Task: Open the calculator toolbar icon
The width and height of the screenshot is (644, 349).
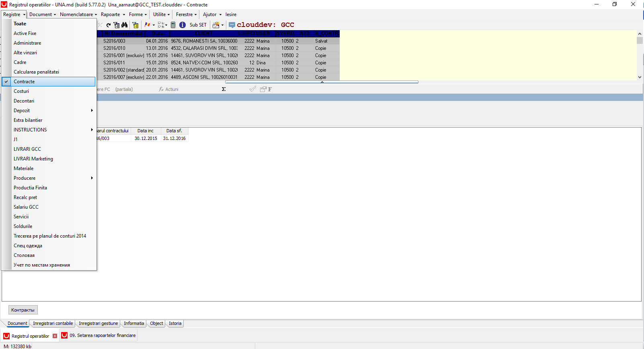Action: pyautogui.click(x=173, y=25)
